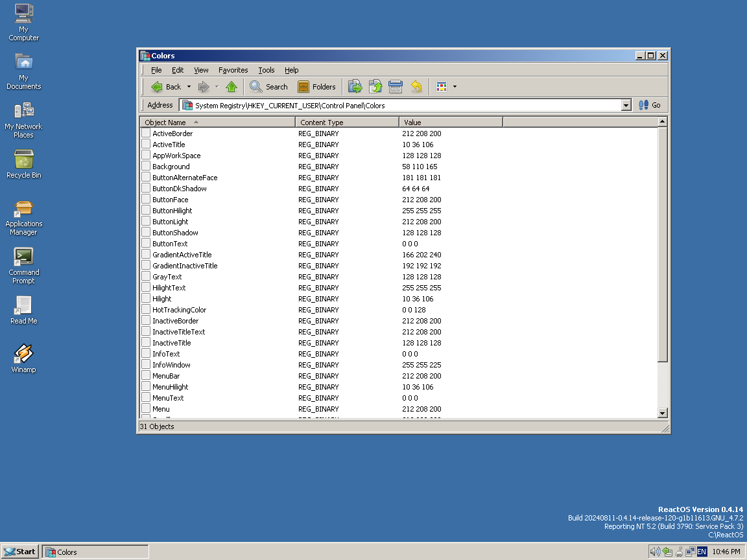Open the Help menu
This screenshot has height=560, width=747.
click(x=292, y=70)
